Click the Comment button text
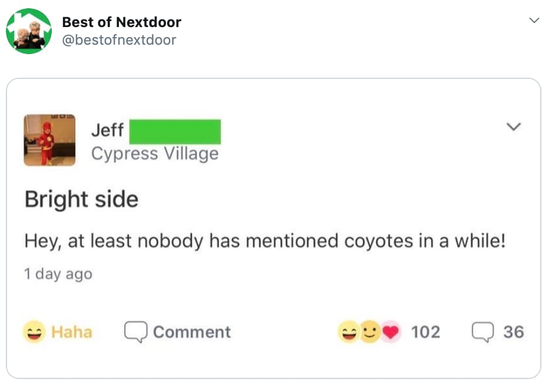 click(x=191, y=331)
